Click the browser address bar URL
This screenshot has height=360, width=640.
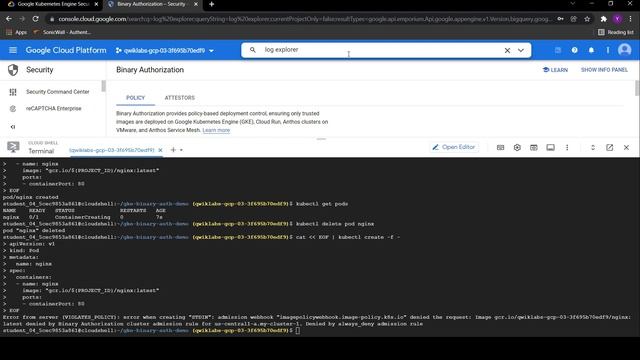tap(304, 19)
